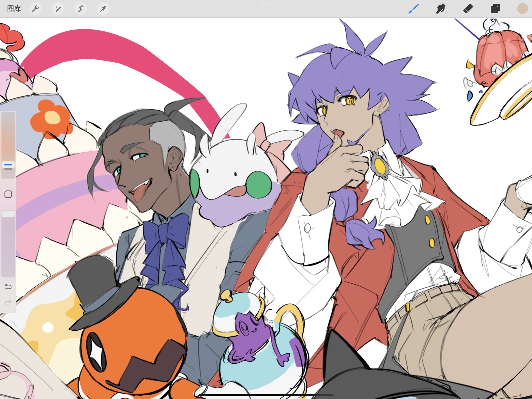Redo the last undone stroke

[x=8, y=303]
